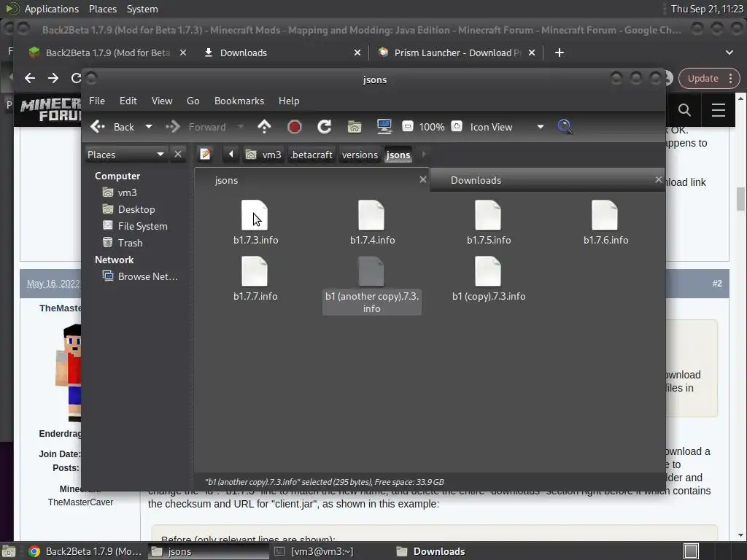
Task: Set zoom to normal via 100% label
Action: pyautogui.click(x=432, y=127)
